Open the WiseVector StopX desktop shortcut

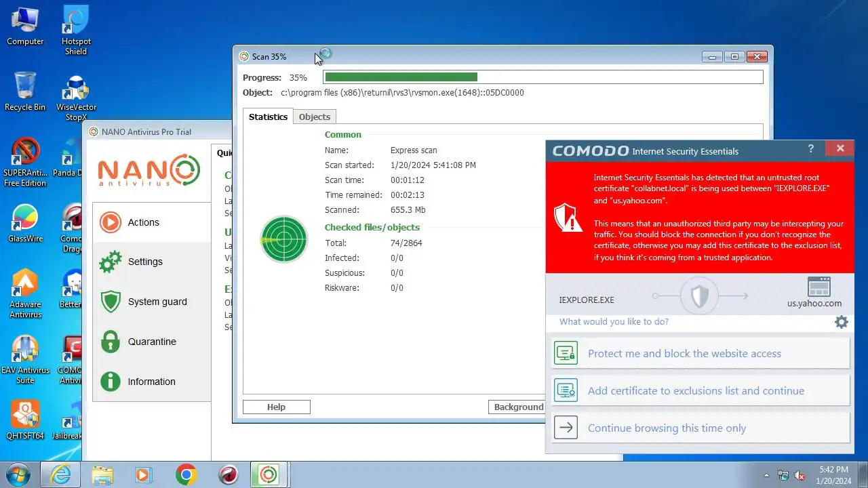point(76,96)
